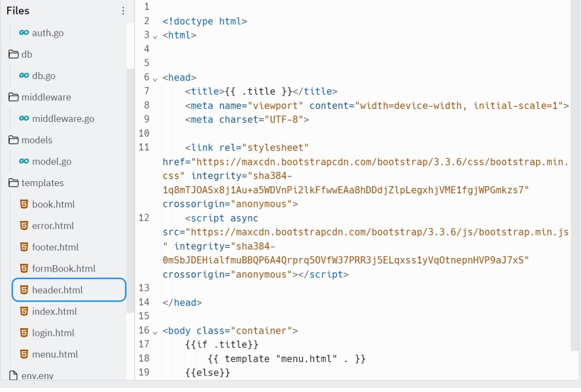Click the body class container tag

[230, 330]
